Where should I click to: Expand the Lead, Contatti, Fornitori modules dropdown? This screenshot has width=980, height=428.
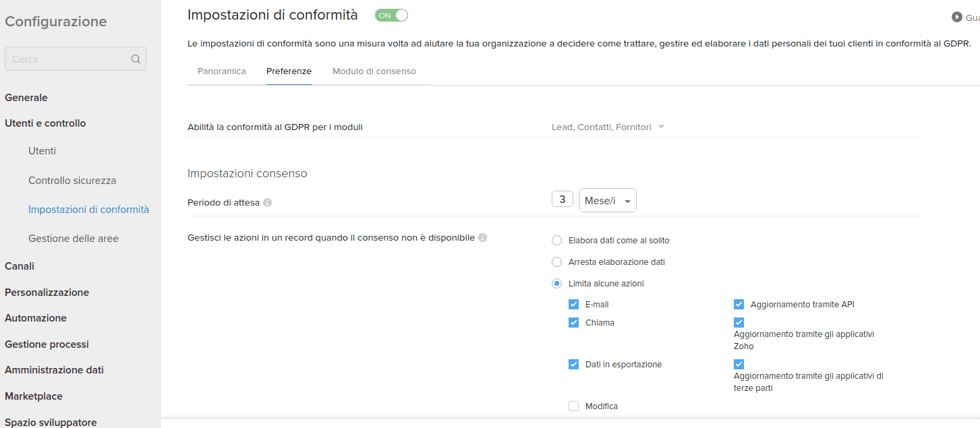coord(608,127)
